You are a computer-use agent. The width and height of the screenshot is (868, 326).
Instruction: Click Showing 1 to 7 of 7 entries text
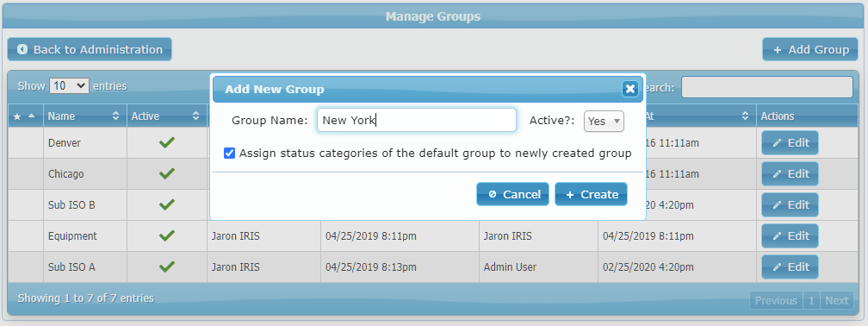(86, 298)
